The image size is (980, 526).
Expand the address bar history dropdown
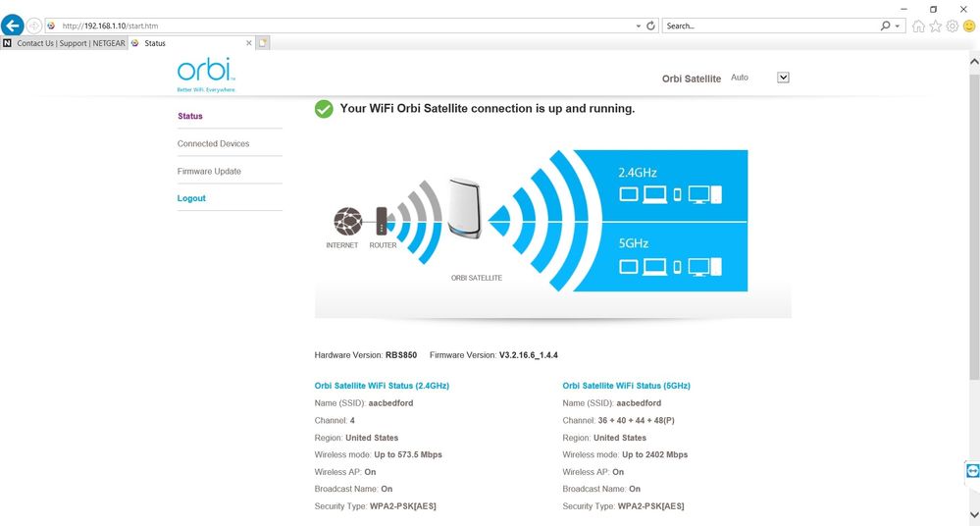(639, 26)
